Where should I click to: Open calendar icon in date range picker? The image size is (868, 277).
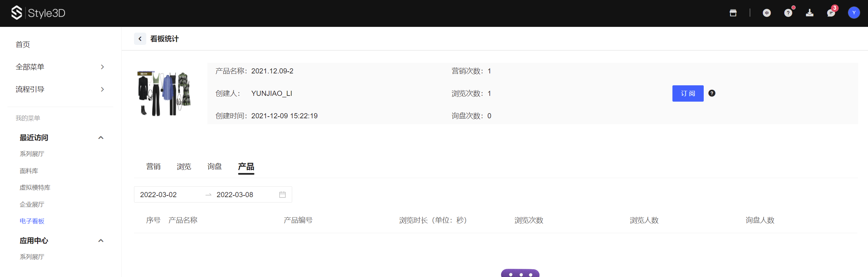tap(282, 194)
